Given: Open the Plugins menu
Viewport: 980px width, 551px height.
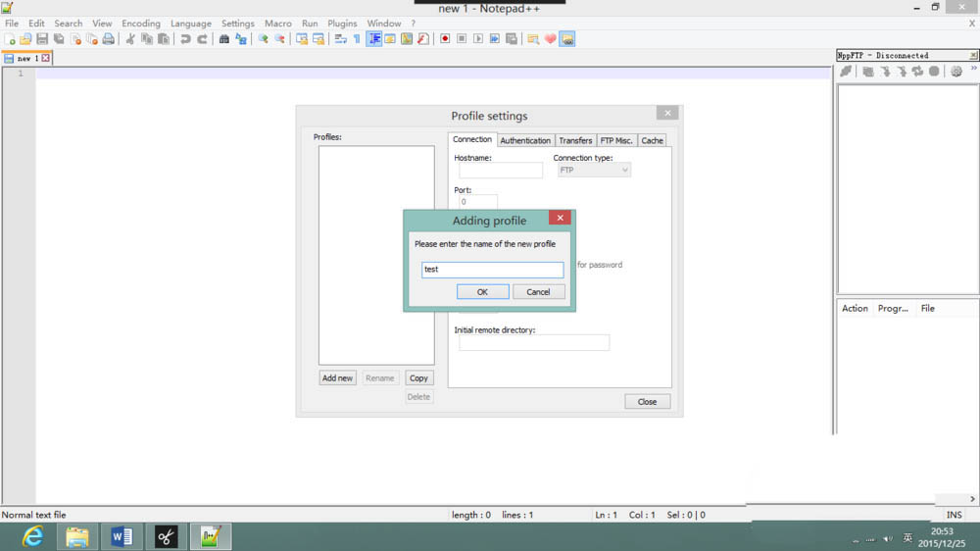Looking at the screenshot, I should pyautogui.click(x=342, y=24).
